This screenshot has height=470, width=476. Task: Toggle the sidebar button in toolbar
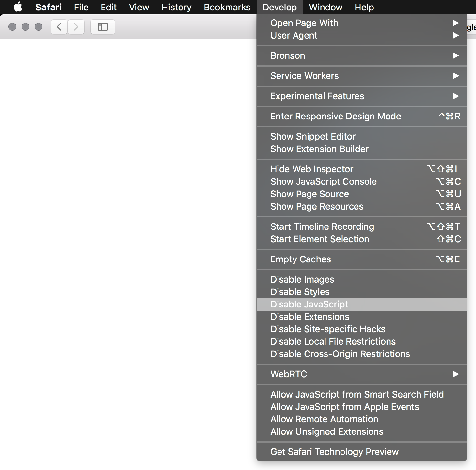tap(103, 27)
